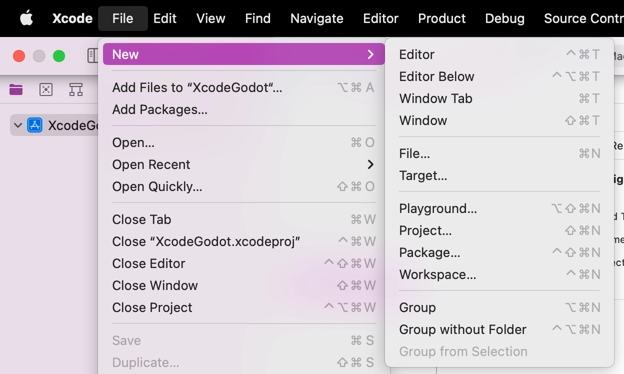
Task: Close the open File menu
Action: click(123, 18)
